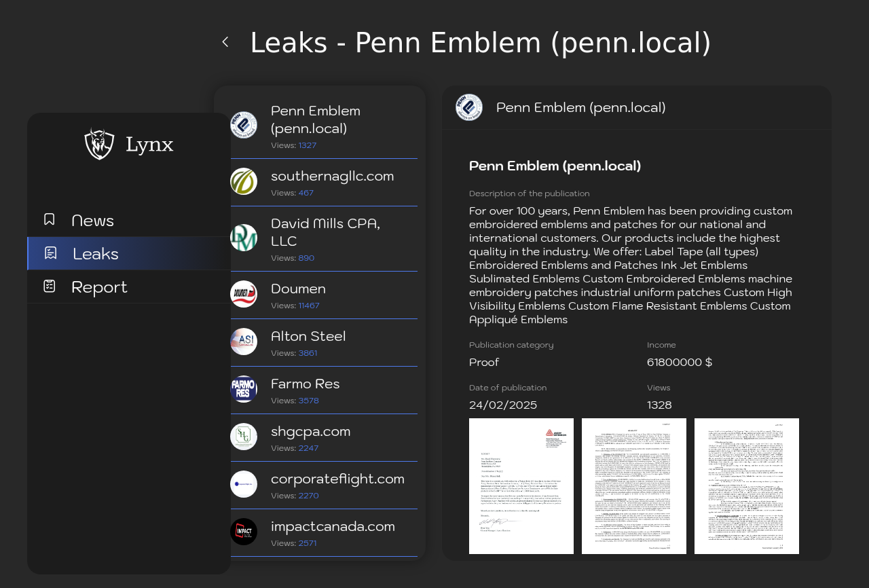
Task: Open the Report menu item
Action: click(129, 287)
